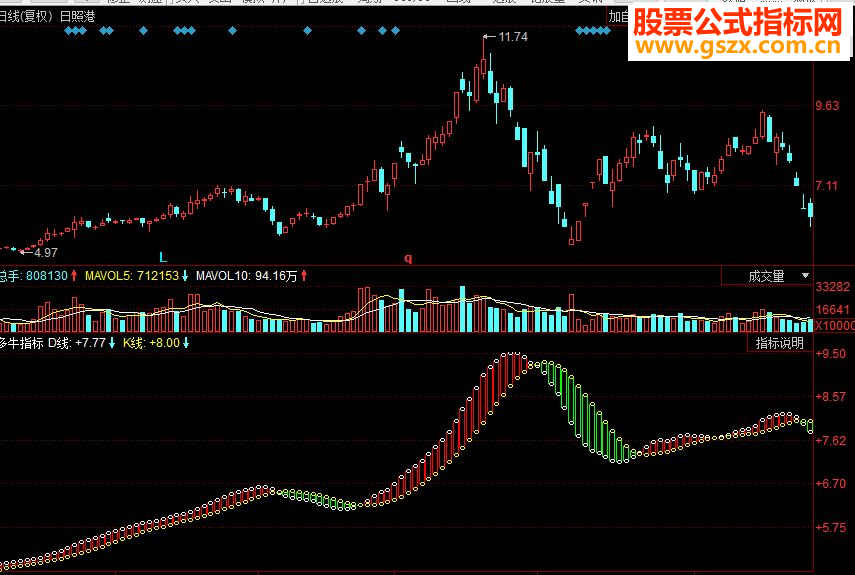Click the 多牛指标 indicator name
The image size is (855, 575).
(x=22, y=343)
